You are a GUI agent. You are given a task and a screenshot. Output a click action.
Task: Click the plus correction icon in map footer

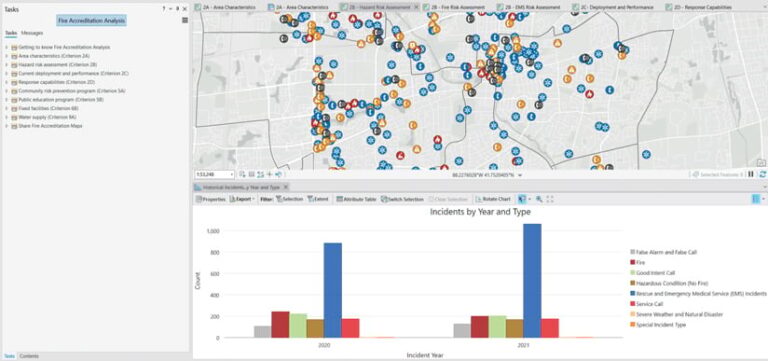point(269,174)
